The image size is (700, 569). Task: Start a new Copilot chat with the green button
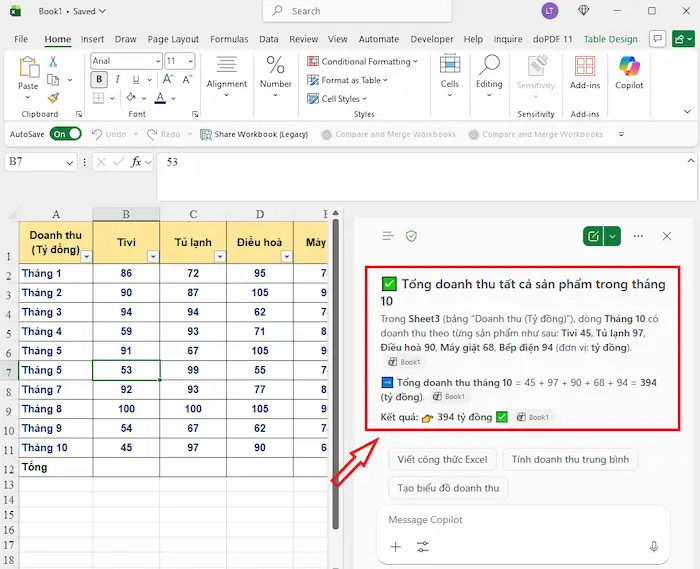594,236
